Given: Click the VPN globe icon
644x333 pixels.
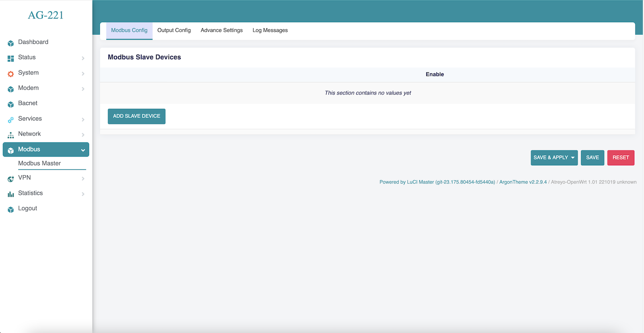Looking at the screenshot, I should pyautogui.click(x=11, y=179).
